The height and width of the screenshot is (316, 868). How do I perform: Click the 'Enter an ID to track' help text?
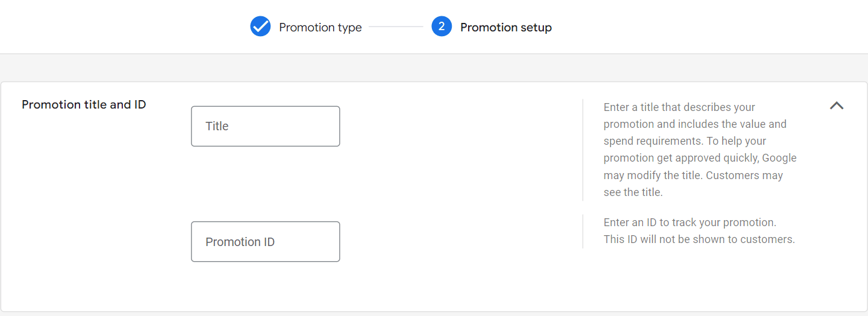[690, 223]
